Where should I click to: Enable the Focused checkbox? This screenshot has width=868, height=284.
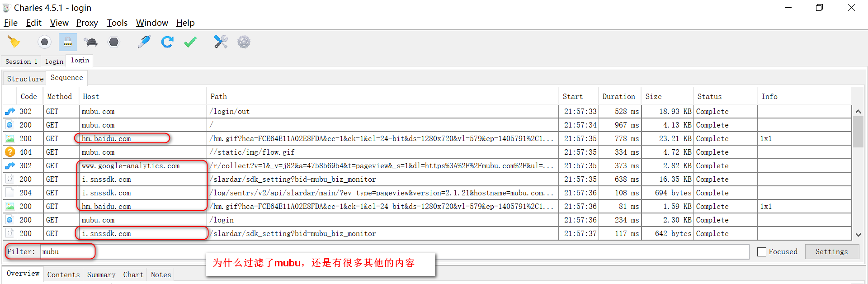[x=762, y=252]
